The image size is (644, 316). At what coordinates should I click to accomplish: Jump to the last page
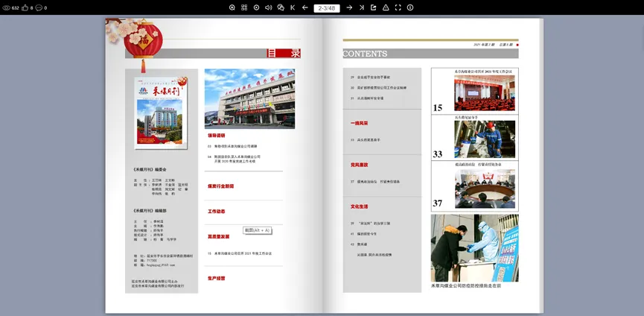[x=362, y=7]
